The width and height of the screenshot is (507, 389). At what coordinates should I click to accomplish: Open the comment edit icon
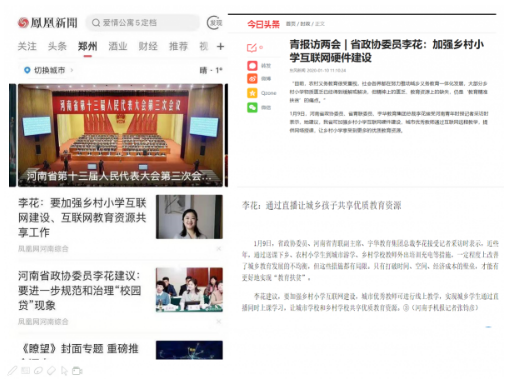point(252,48)
